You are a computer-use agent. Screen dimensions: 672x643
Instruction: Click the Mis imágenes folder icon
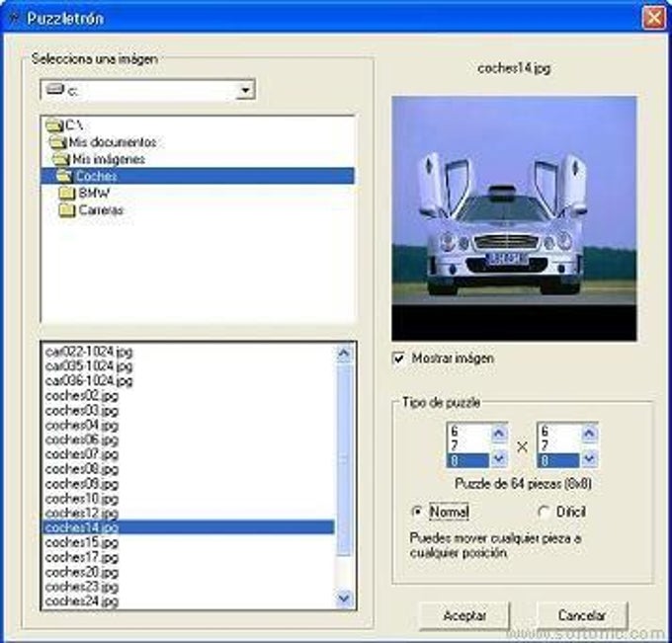point(61,159)
